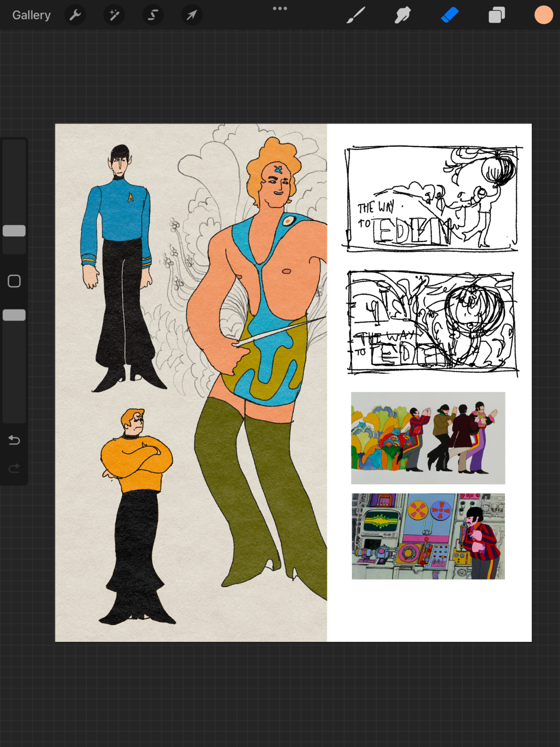Select the Brush tool
Screen dimensions: 560x747
(356, 15)
